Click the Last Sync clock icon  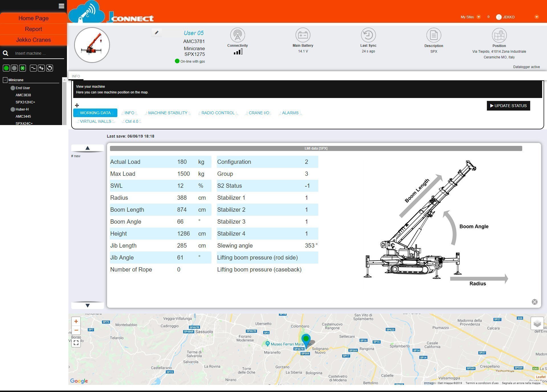point(368,35)
